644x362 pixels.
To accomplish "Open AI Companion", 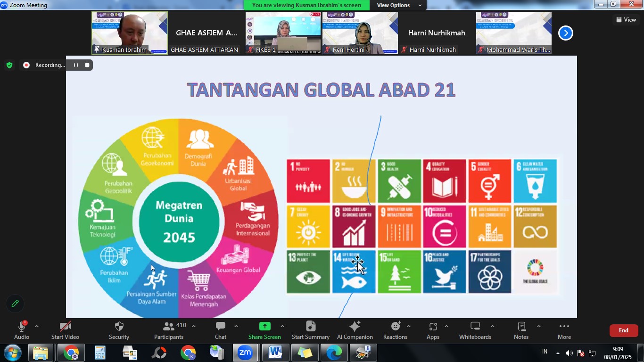I will (x=355, y=330).
